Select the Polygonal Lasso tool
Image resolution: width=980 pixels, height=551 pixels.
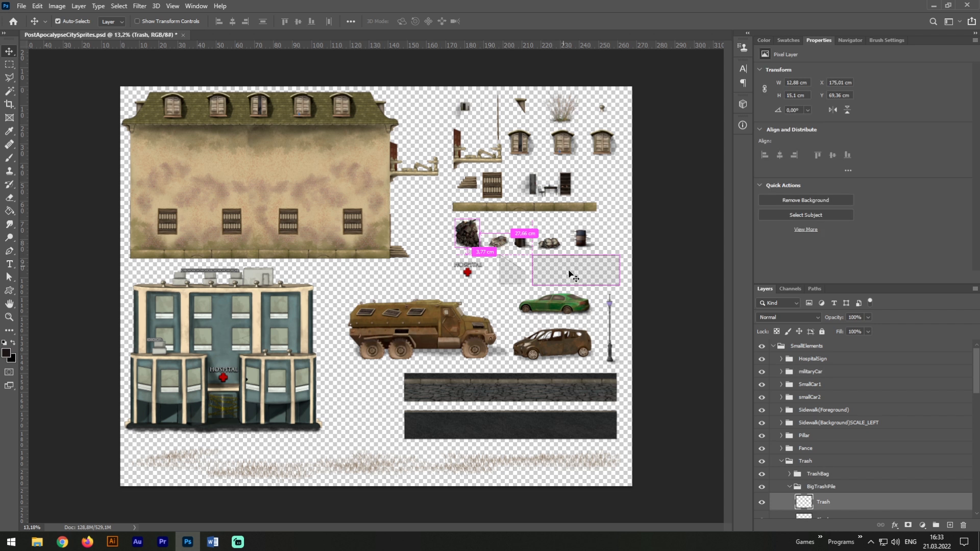[x=9, y=78]
